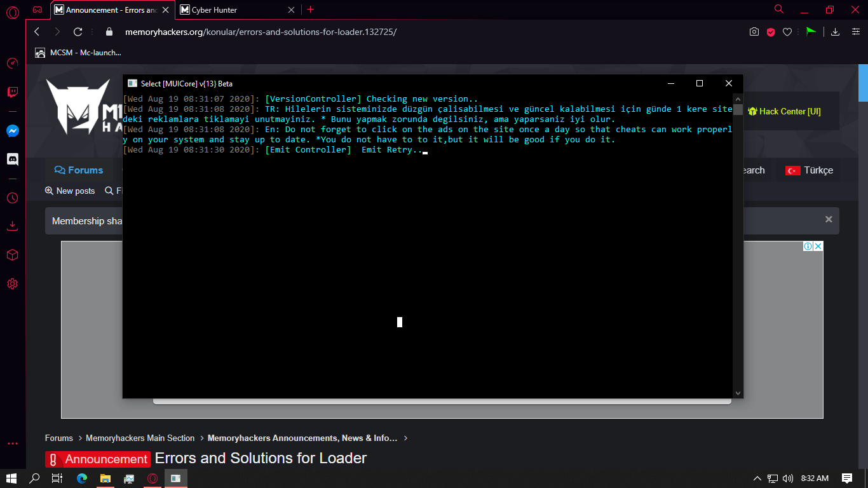Viewport: 868px width, 488px height.
Task: Launch Microsoft Edge from the taskbar
Action: coord(82,478)
